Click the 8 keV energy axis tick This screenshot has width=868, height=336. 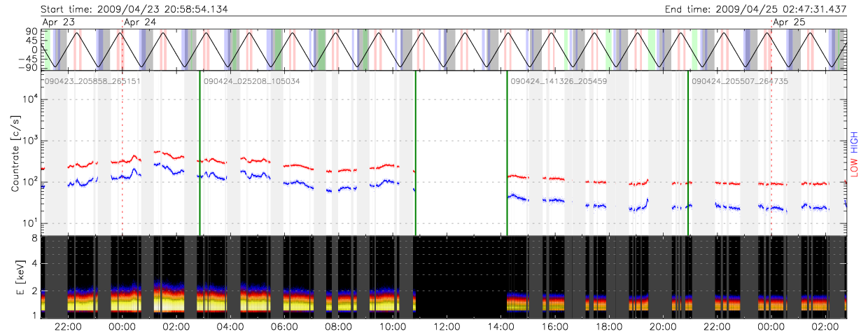[34, 238]
